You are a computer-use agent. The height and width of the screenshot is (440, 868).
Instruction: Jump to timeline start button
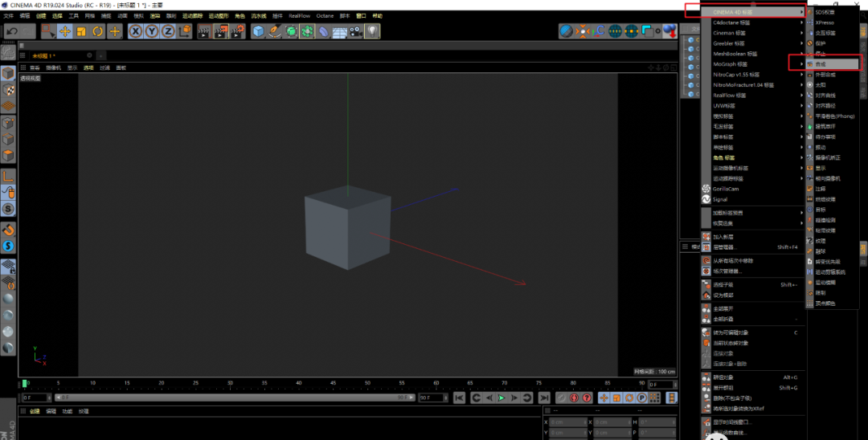point(459,397)
